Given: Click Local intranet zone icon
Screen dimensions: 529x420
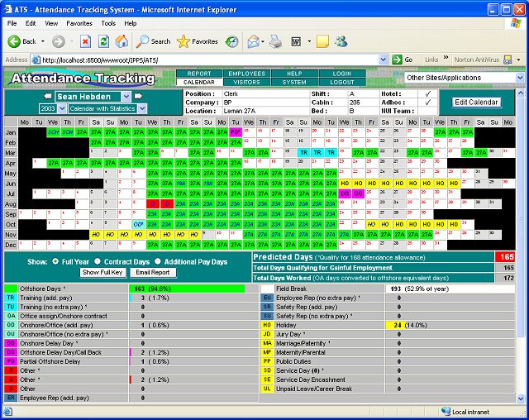Looking at the screenshot, I should (446, 412).
